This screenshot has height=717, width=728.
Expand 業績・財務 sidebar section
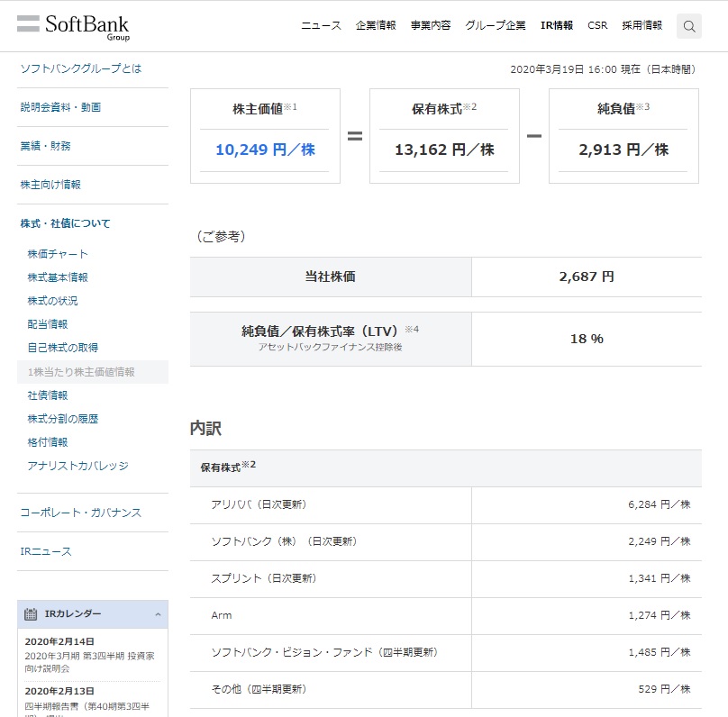click(45, 146)
